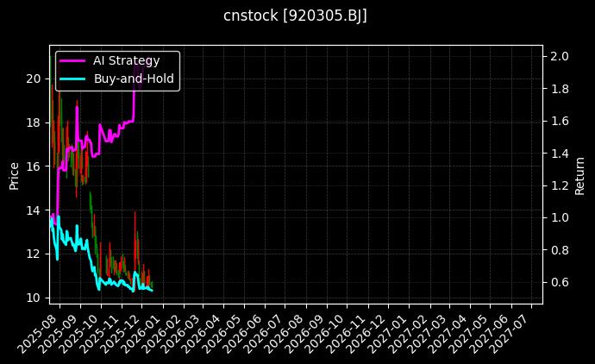Click the 0.6 return tick label
This screenshot has width=595, height=364.
tap(560, 282)
